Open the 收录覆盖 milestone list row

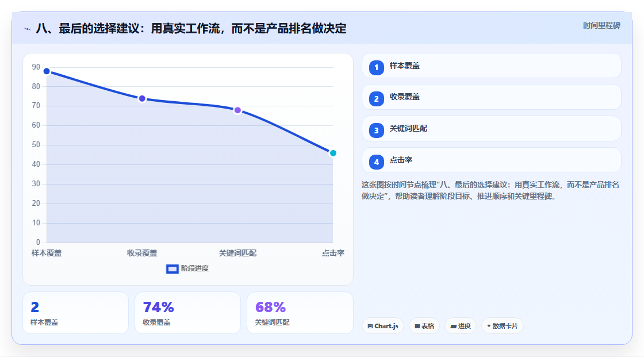pyautogui.click(x=491, y=97)
